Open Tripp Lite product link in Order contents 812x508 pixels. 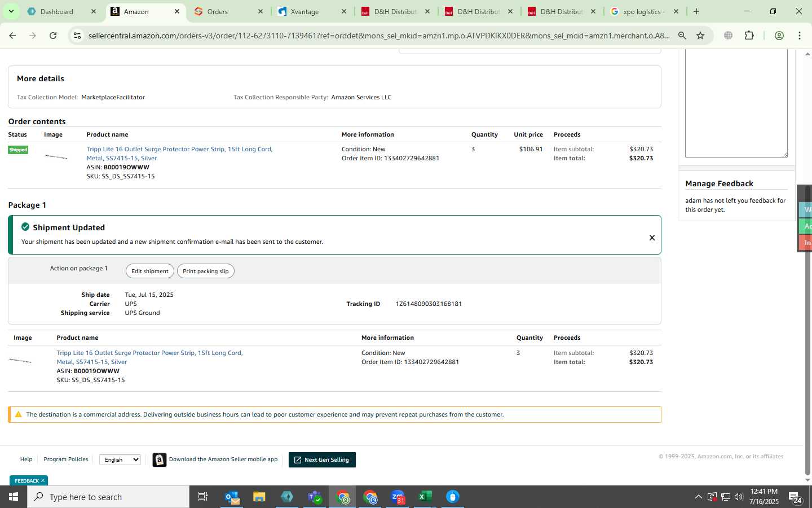(179, 154)
